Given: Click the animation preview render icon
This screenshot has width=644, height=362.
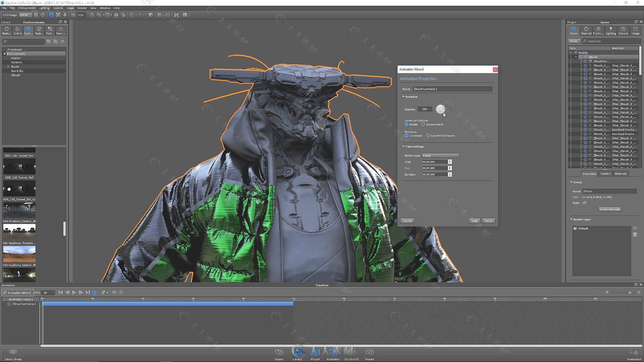Looking at the screenshot, I should pyautogui.click(x=121, y=293).
